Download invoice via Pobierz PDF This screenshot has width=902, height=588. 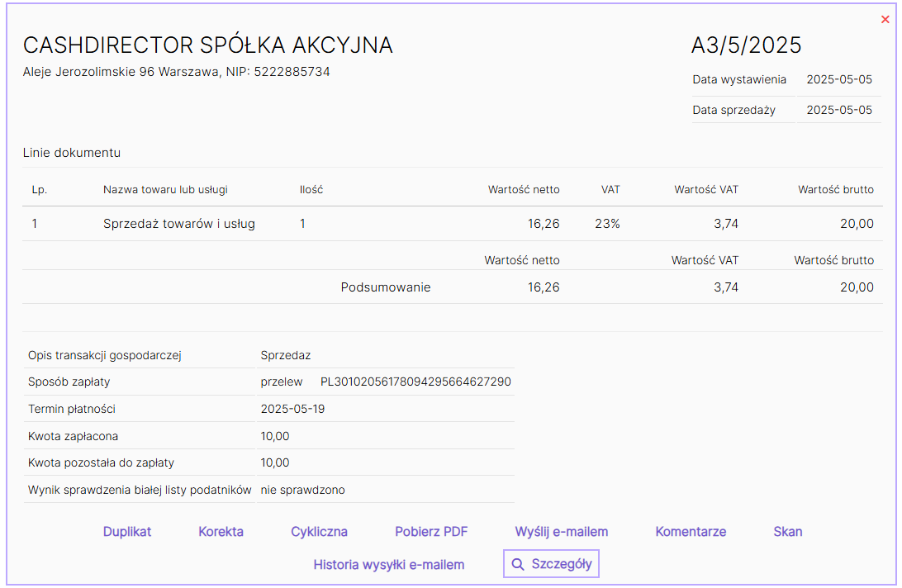tap(431, 532)
